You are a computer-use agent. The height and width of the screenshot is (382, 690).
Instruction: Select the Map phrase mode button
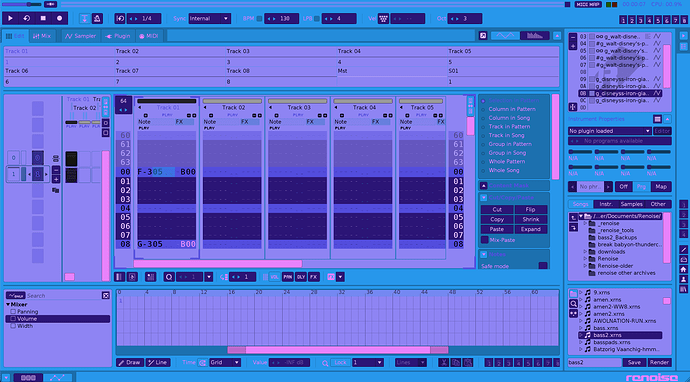click(661, 187)
